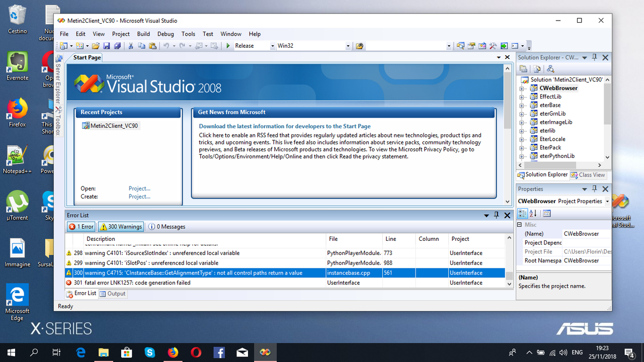Click the Cut scissors icon
Screen dimensions: 644x362
coord(131,46)
